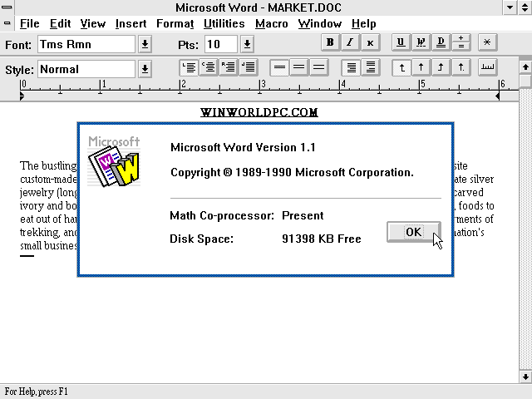Open the Font dropdown arrow
Image resolution: width=532 pixels, height=399 pixels.
[x=145, y=44]
